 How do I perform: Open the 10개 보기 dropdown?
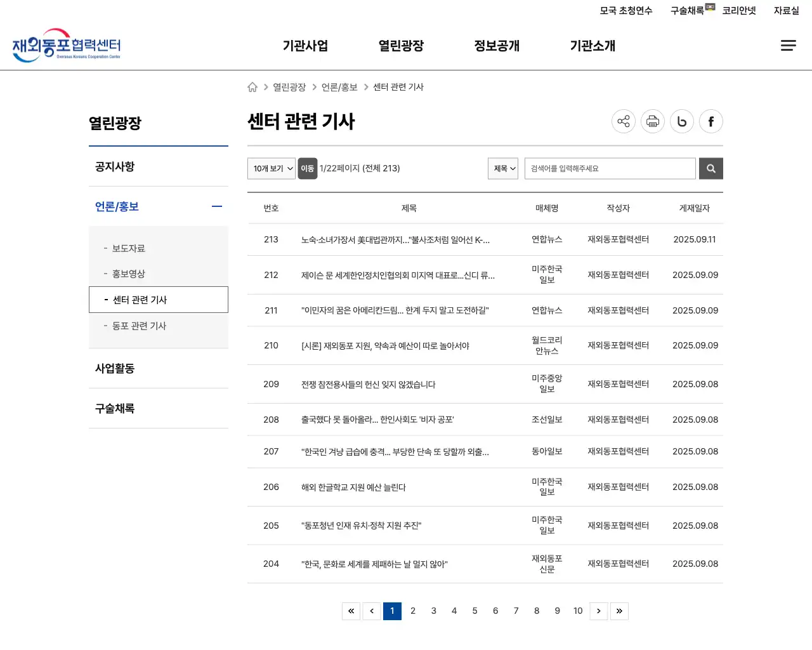(x=272, y=168)
